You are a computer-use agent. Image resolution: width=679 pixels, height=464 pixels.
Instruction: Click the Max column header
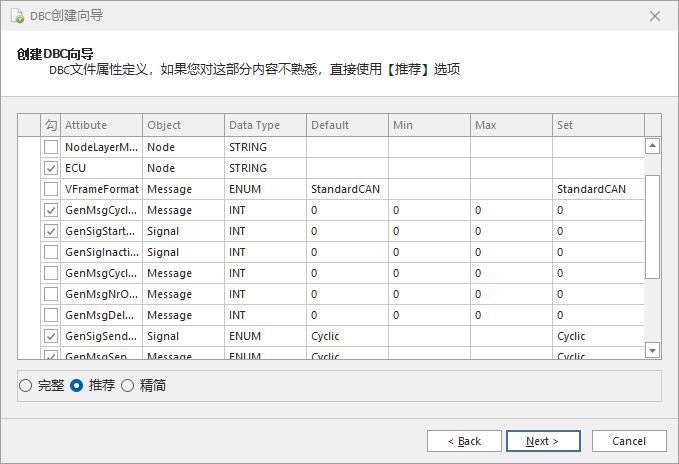(x=511, y=125)
